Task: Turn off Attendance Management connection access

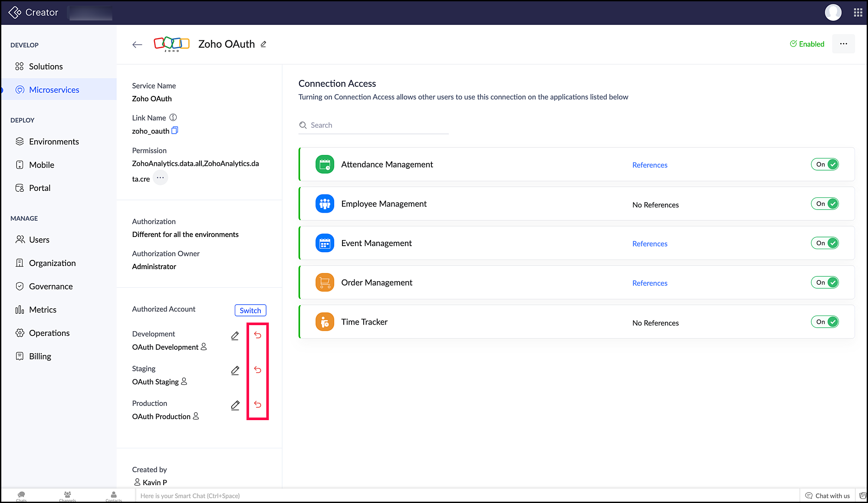Action: click(825, 164)
